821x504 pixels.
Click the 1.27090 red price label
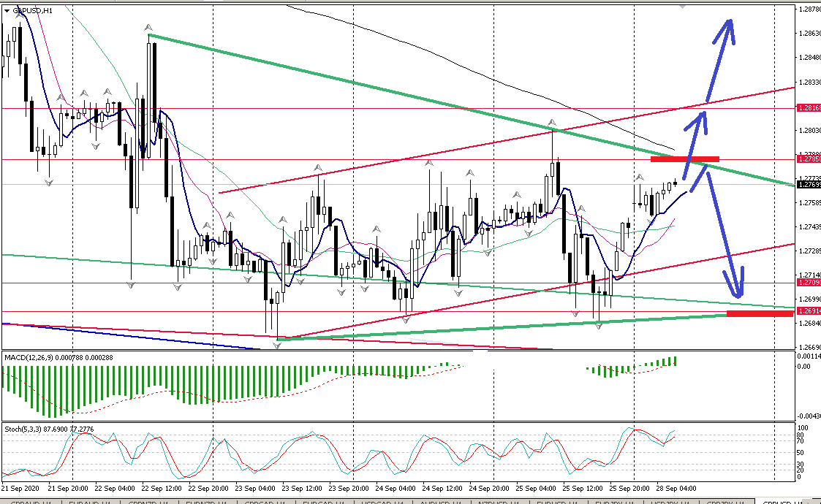pos(808,283)
